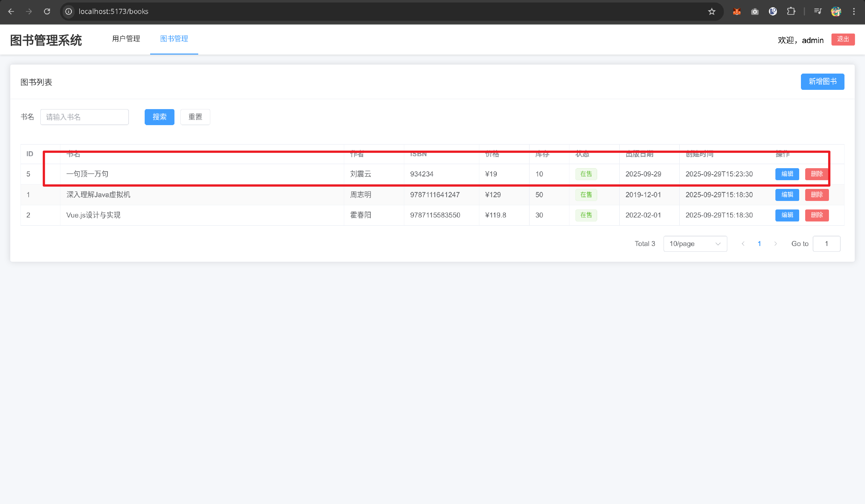Switch to 用户管理 menu tab

126,39
